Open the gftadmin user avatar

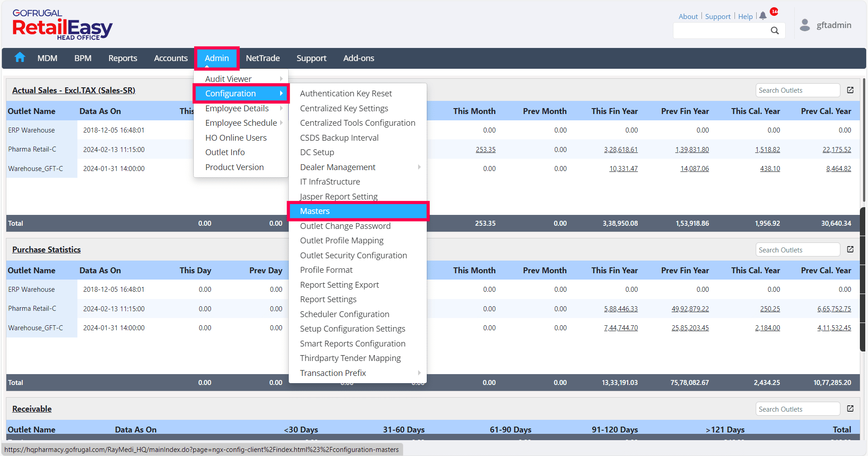(805, 25)
